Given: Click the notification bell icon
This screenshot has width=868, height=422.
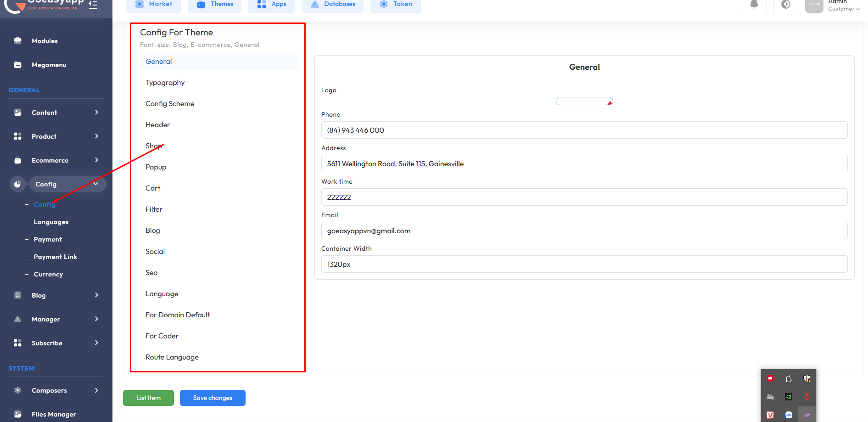Looking at the screenshot, I should pos(754,5).
